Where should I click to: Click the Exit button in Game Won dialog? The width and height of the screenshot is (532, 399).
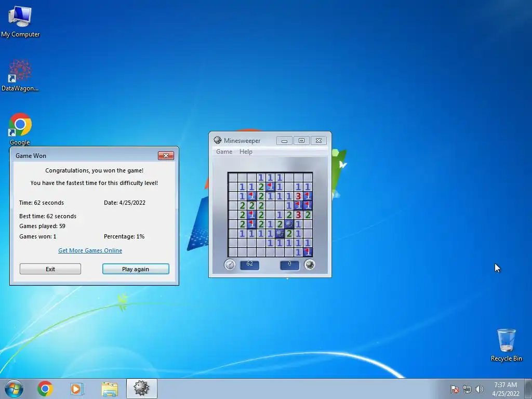pyautogui.click(x=50, y=269)
